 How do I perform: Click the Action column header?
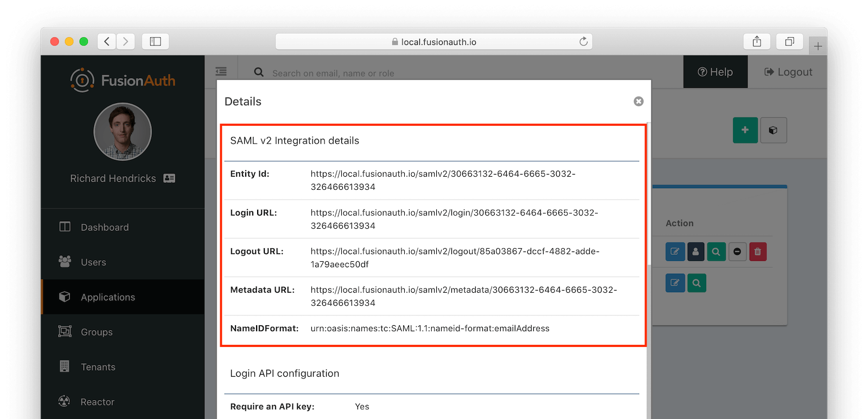(x=679, y=223)
